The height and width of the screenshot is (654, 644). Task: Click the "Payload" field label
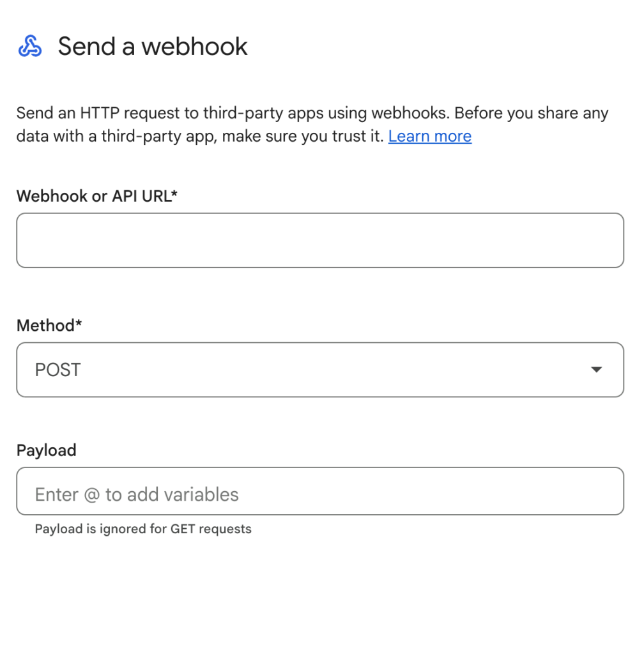pyautogui.click(x=46, y=450)
